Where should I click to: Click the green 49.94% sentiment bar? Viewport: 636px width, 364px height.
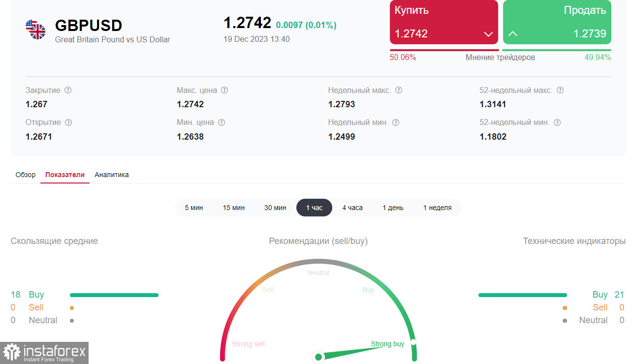click(x=557, y=50)
